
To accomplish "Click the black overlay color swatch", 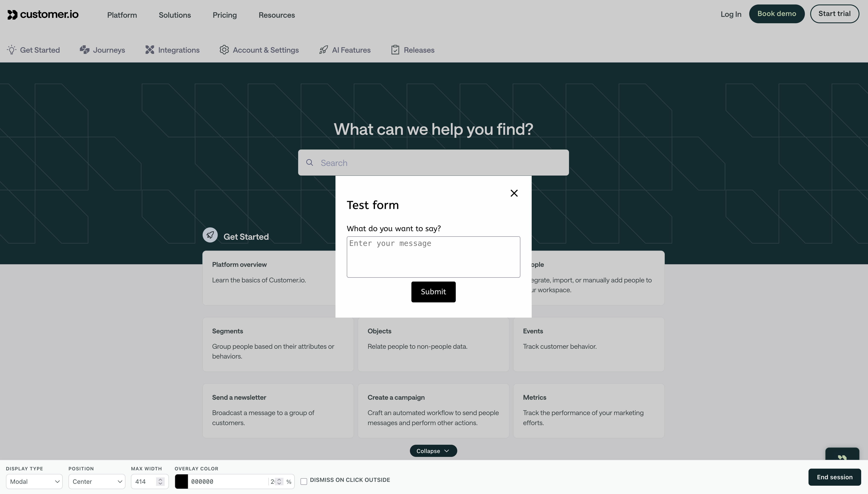I will 181,481.
